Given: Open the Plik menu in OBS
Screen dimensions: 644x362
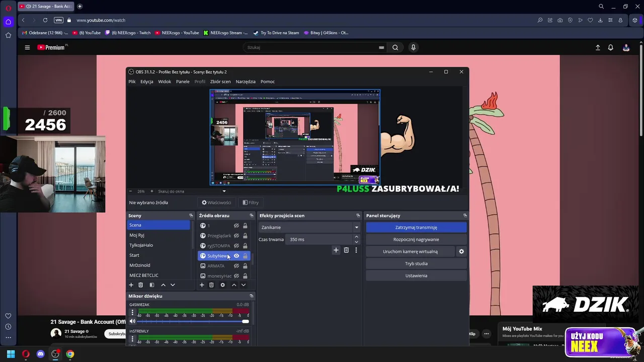Looking at the screenshot, I should pyautogui.click(x=132, y=81).
